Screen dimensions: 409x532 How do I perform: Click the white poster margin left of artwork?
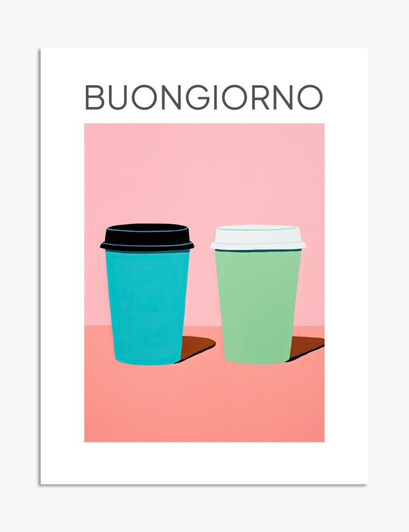63,281
